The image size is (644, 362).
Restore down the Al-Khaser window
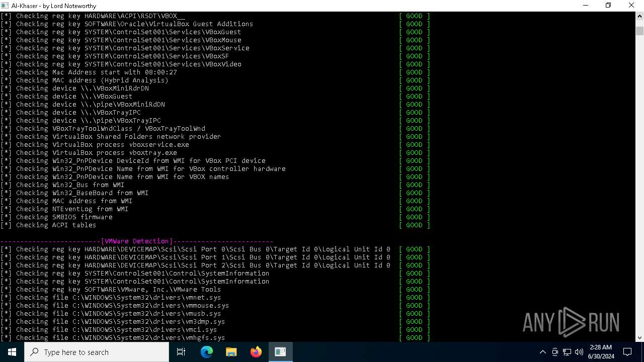click(x=608, y=6)
